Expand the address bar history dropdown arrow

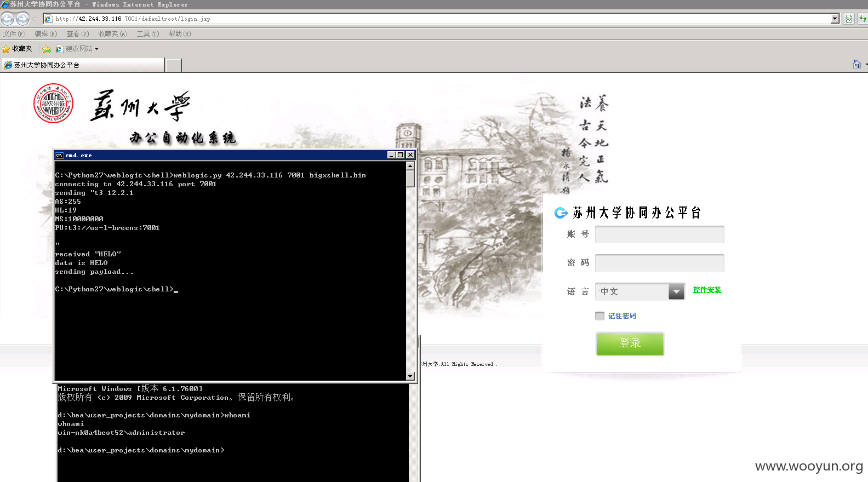coord(835,19)
